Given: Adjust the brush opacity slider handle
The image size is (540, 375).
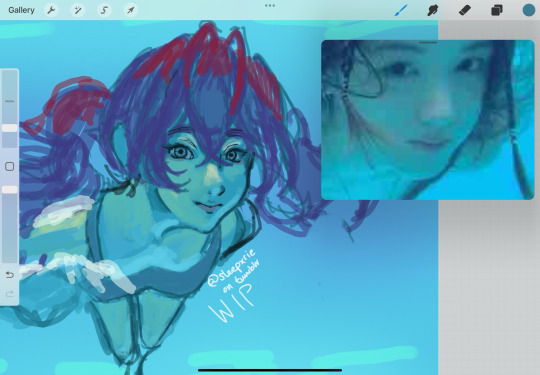Looking at the screenshot, I should click(x=10, y=189).
